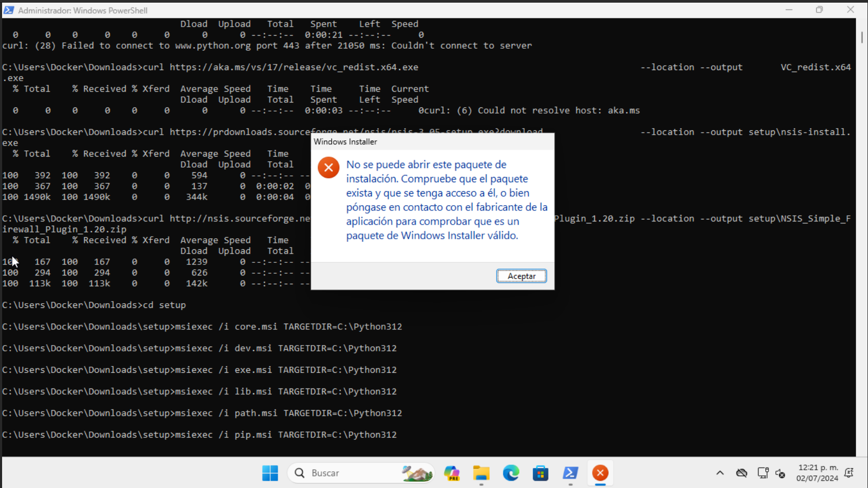Screen dimensions: 868x488
Task: Open Microsoft Store from the taskbar
Action: (x=540, y=473)
